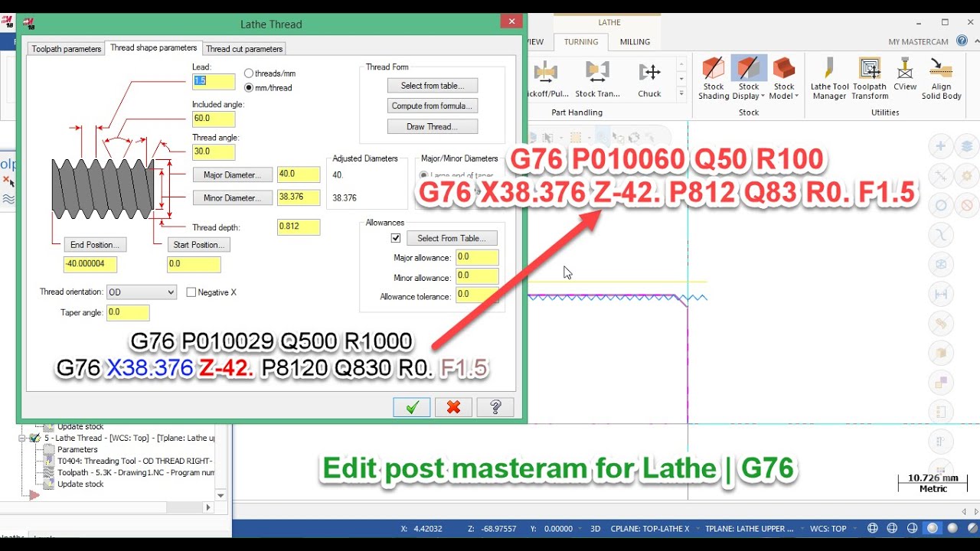Viewport: 980px width, 551px height.
Task: Click the half-shaded sphere icon at status bar end
Action: [972, 529]
